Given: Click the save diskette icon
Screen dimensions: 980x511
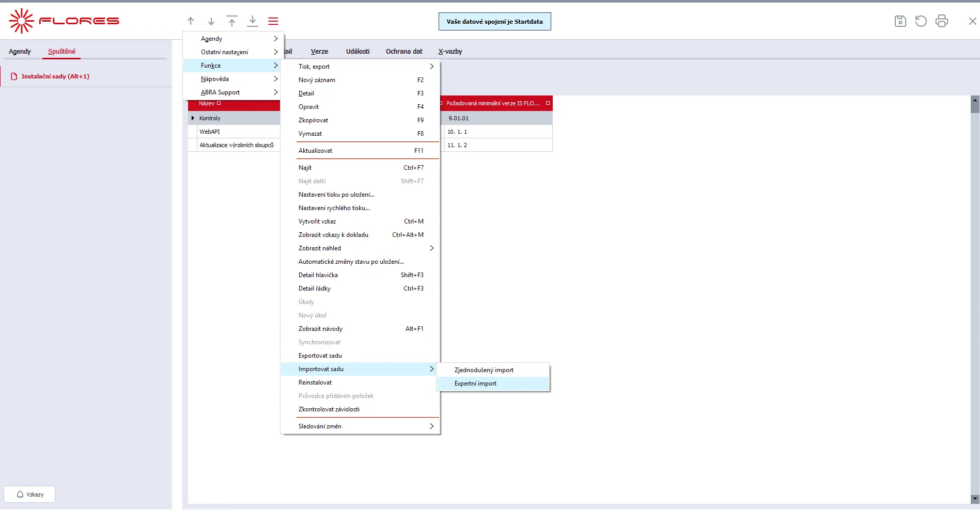Looking at the screenshot, I should [x=900, y=21].
